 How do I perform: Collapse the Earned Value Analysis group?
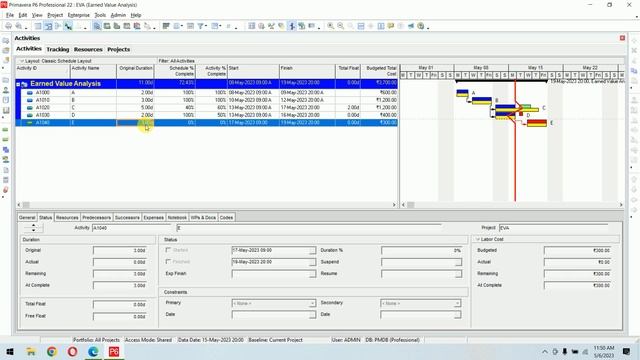click(x=18, y=84)
